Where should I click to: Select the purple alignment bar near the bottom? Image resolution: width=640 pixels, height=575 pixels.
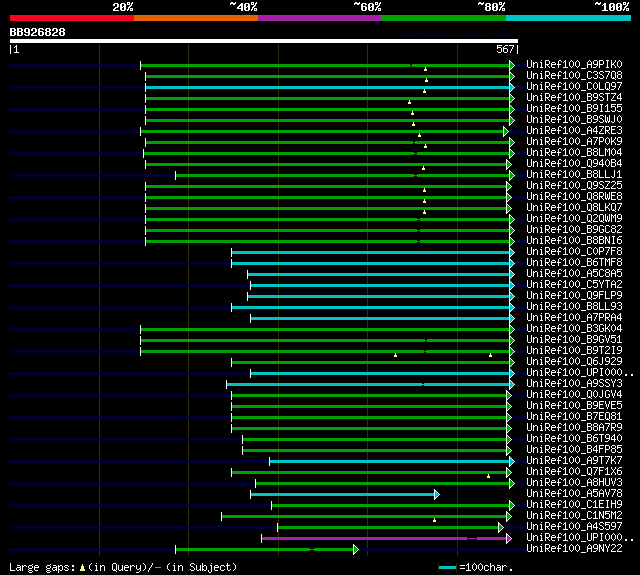click(x=384, y=538)
